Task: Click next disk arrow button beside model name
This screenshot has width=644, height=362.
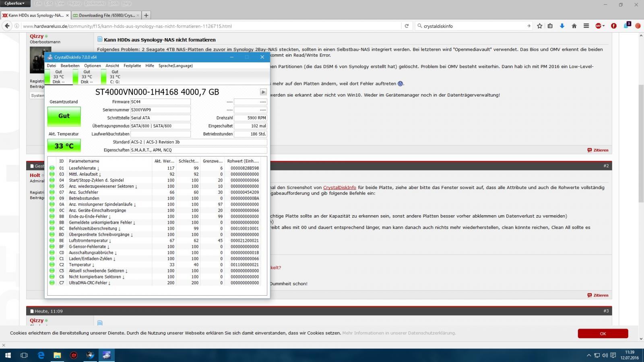Action: click(x=263, y=92)
